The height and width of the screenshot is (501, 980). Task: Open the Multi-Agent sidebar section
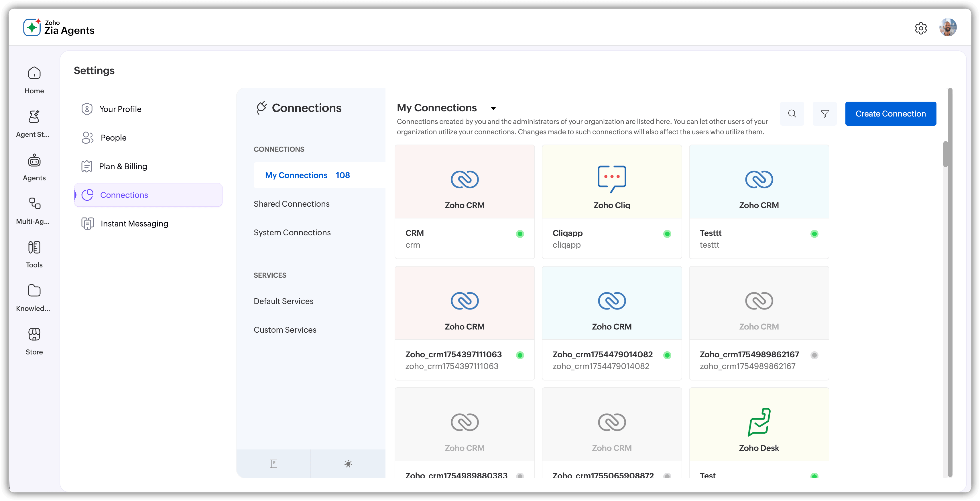[34, 204]
